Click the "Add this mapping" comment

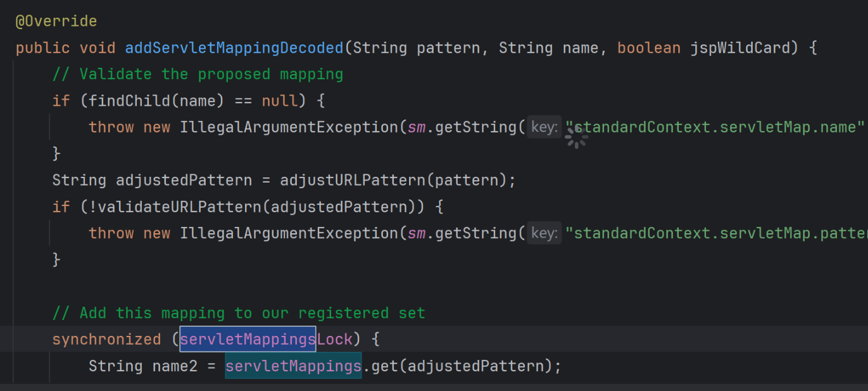239,313
